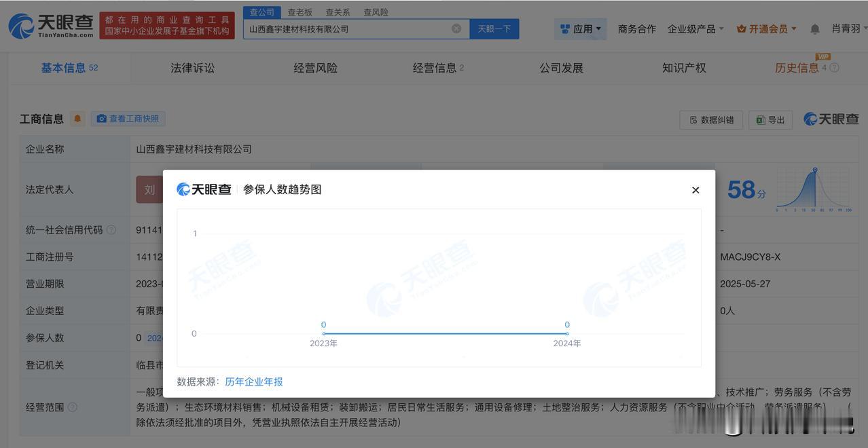Clear the search field with X icon
The width and height of the screenshot is (868, 448).
click(x=456, y=29)
